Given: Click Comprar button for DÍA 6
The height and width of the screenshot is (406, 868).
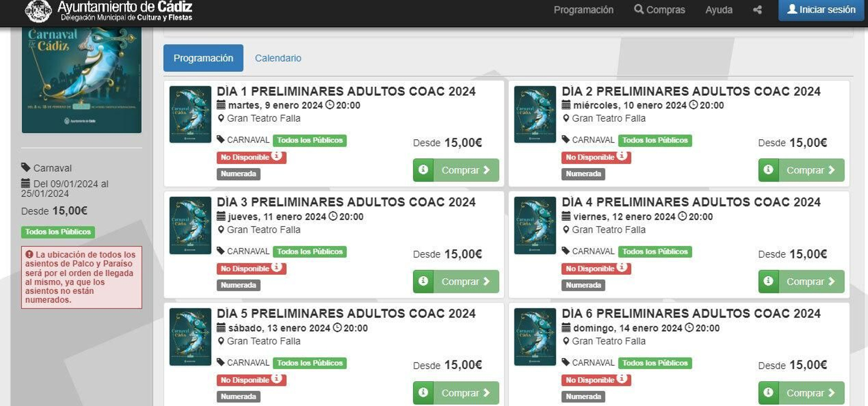Looking at the screenshot, I should [x=811, y=393].
